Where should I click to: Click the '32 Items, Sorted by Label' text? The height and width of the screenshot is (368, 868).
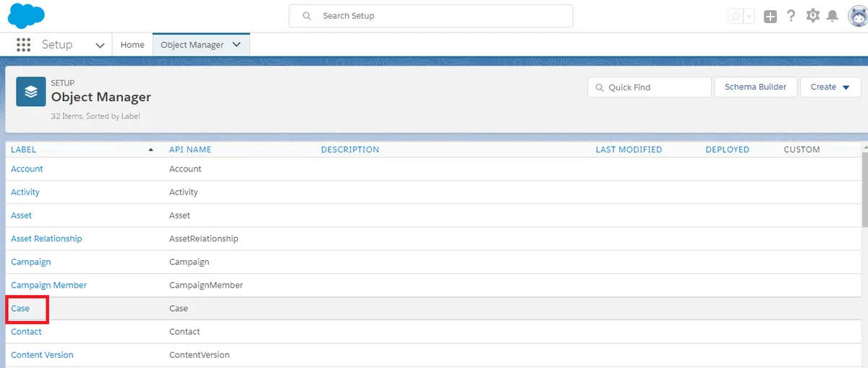tap(95, 116)
